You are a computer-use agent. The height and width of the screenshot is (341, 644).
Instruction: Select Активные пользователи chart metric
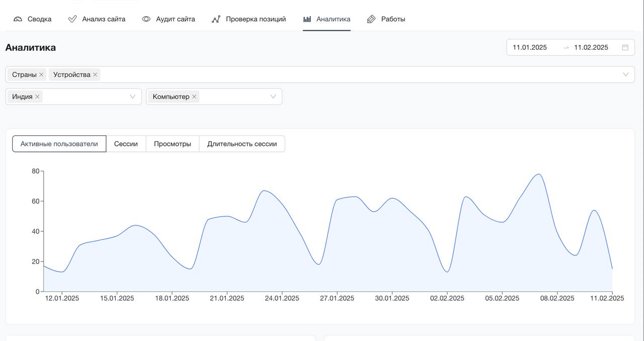tap(59, 144)
